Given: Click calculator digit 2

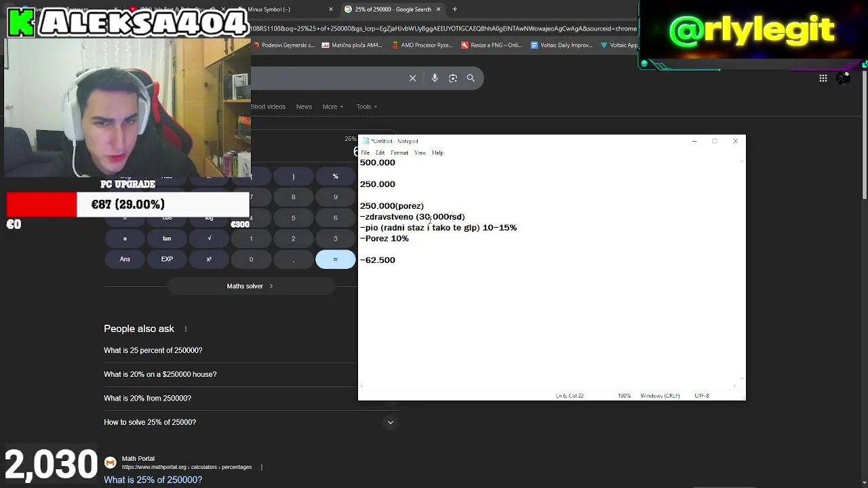Looking at the screenshot, I should [x=293, y=239].
